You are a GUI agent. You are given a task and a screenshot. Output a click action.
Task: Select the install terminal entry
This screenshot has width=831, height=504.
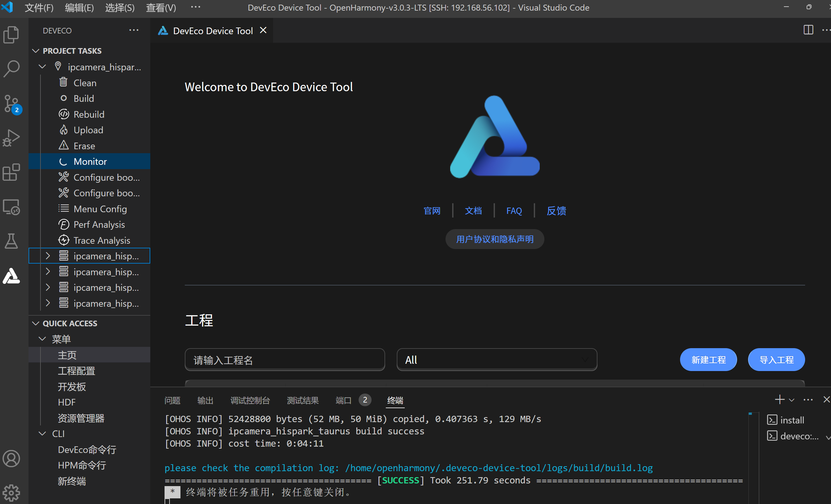[x=787, y=420]
